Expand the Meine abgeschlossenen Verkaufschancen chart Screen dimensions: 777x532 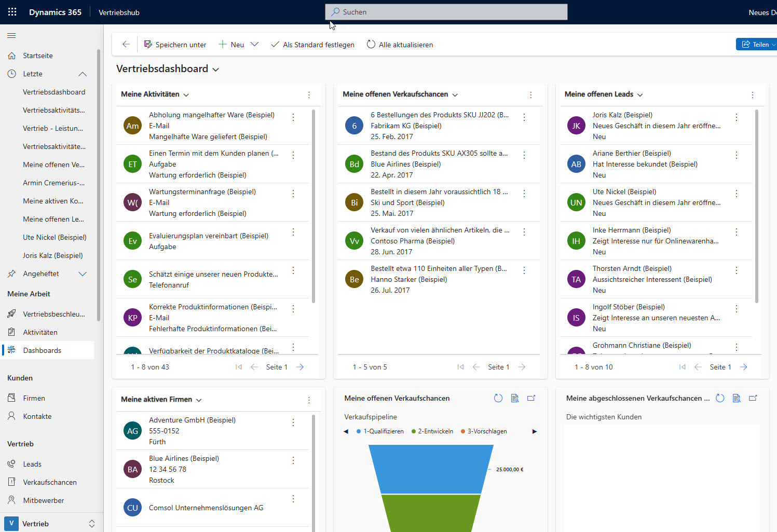pyautogui.click(x=753, y=398)
